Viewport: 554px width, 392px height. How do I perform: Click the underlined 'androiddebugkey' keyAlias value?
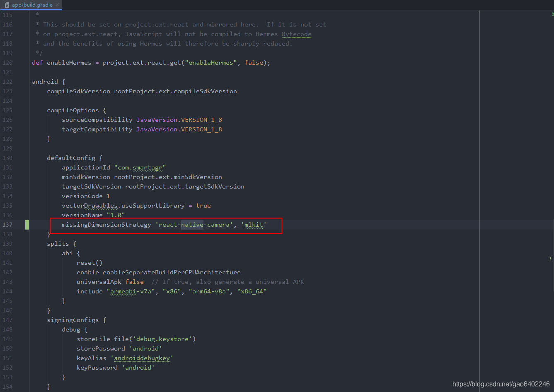[142, 358]
